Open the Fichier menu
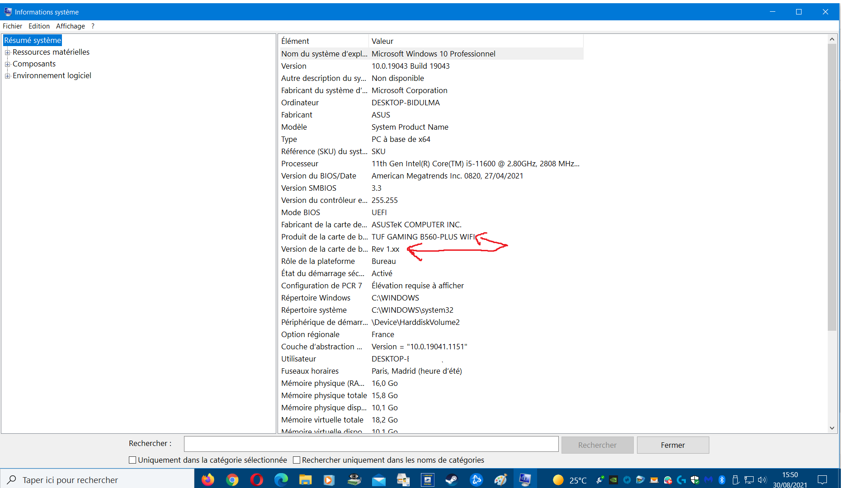The height and width of the screenshot is (488, 868). 12,26
